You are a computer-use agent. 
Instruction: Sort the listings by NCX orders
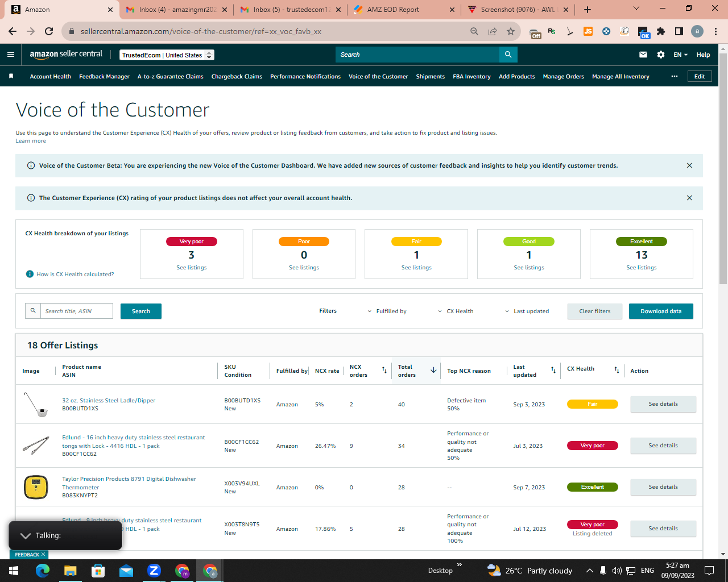tap(384, 370)
